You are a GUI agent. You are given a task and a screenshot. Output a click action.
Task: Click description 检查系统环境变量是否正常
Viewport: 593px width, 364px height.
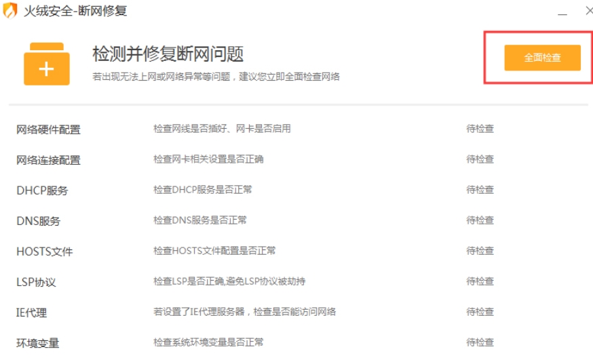tap(208, 342)
